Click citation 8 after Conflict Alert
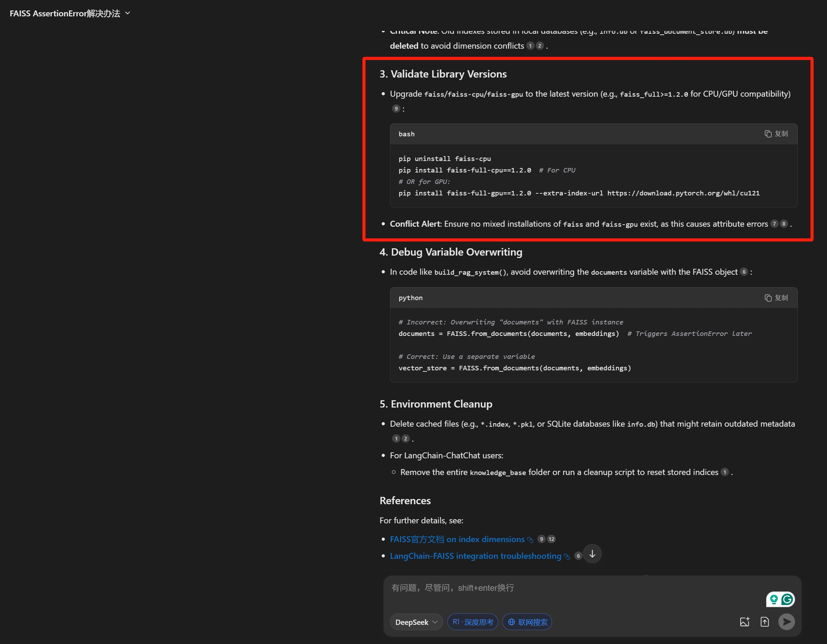This screenshot has width=827, height=644. [x=784, y=224]
